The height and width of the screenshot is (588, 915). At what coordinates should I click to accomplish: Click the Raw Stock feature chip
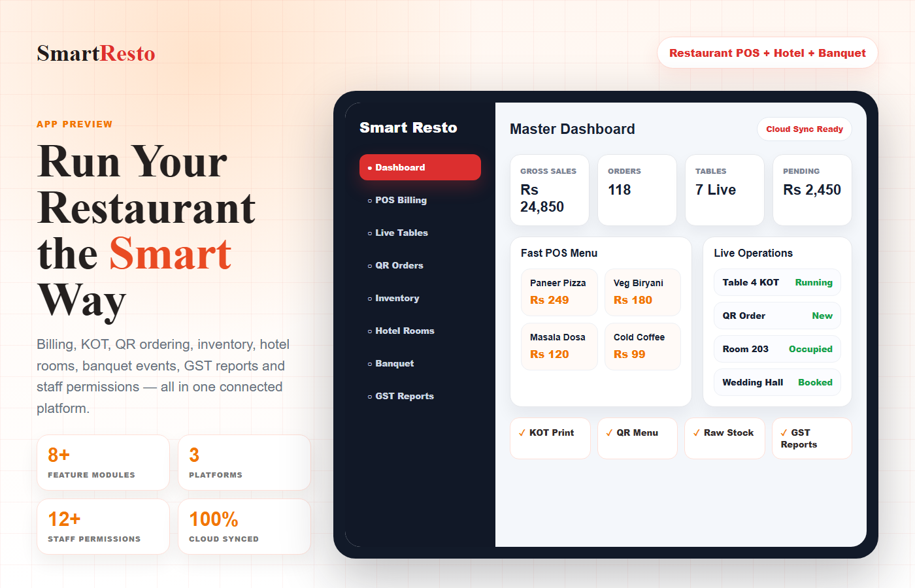pos(725,438)
